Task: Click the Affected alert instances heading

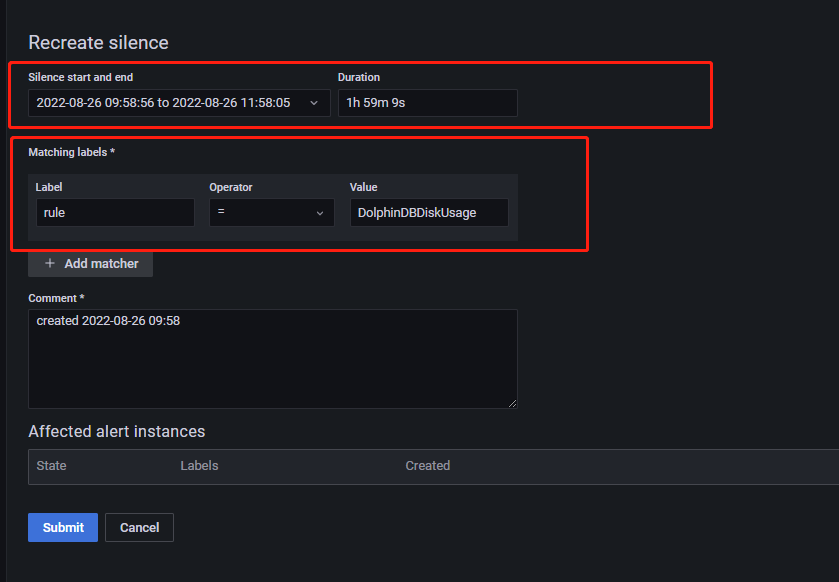Action: [116, 432]
